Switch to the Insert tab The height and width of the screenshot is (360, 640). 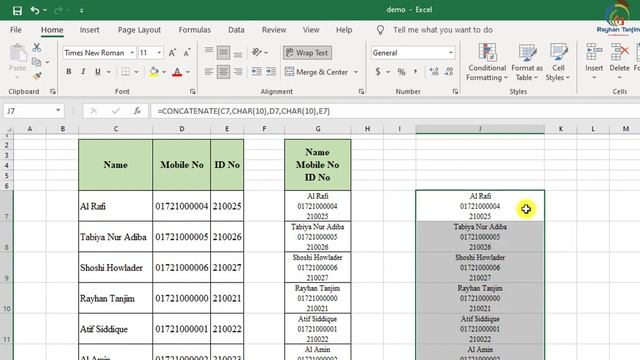(x=89, y=30)
